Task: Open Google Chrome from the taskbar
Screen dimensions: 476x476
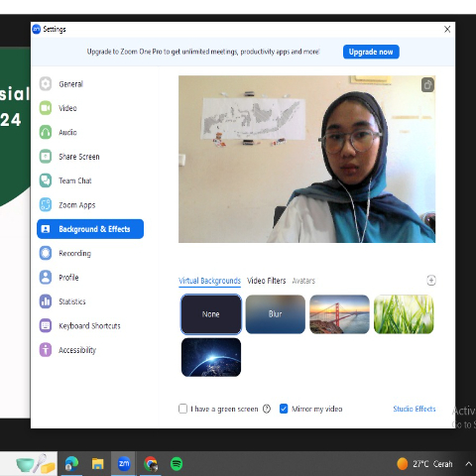Action: [x=151, y=464]
